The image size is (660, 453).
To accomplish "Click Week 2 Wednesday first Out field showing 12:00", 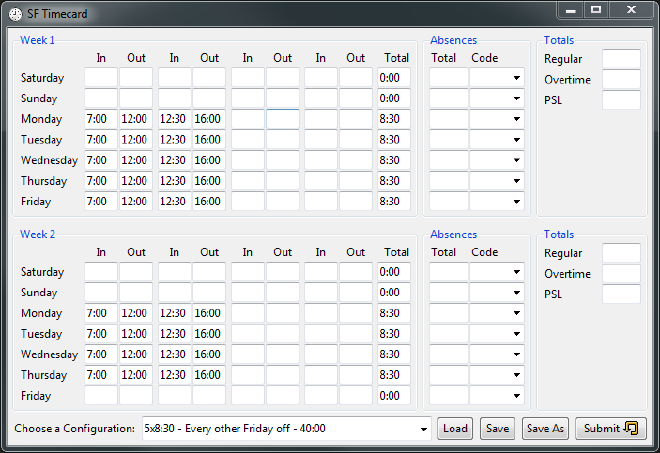I will point(136,354).
